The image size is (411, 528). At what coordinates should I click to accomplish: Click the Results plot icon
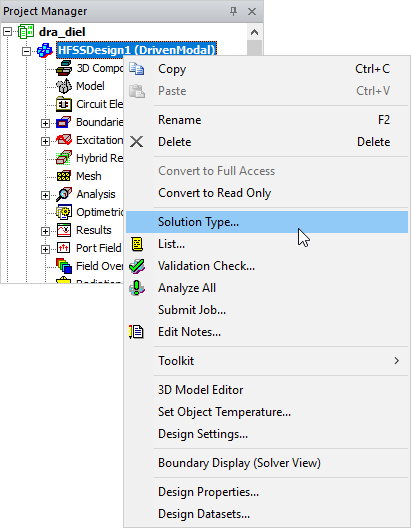[64, 230]
